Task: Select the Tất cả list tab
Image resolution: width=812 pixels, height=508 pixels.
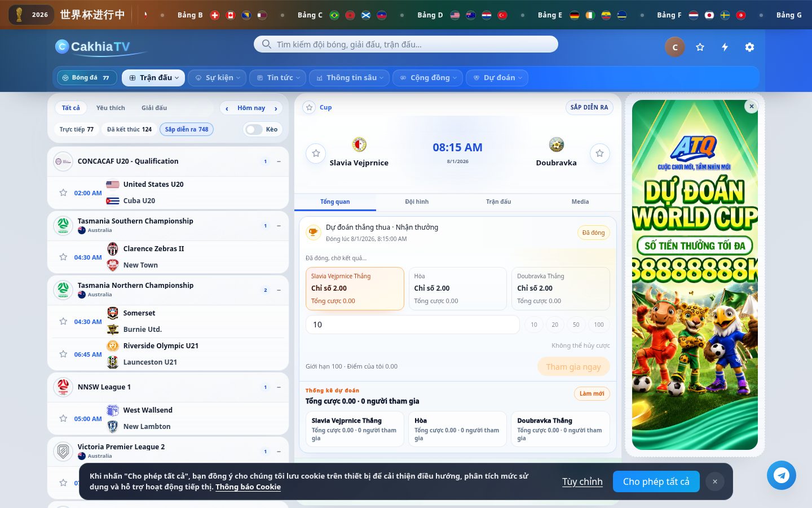Action: coord(71,108)
